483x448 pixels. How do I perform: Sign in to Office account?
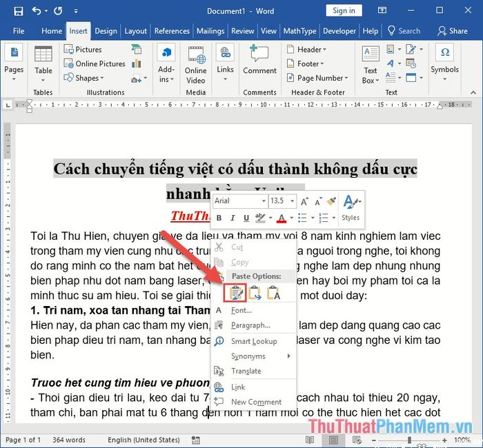coord(344,11)
